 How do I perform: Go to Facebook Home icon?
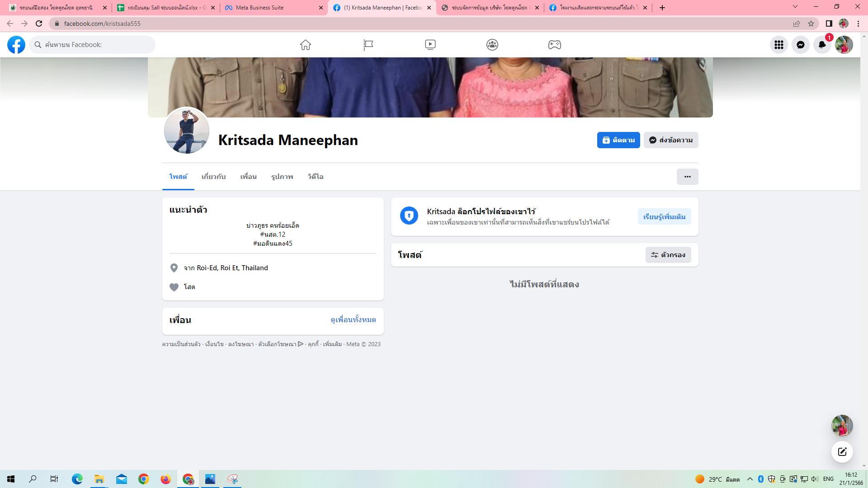coord(306,45)
